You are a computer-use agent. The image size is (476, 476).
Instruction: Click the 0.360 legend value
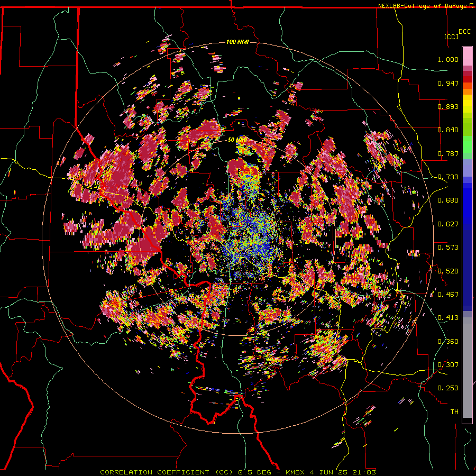[448, 342]
